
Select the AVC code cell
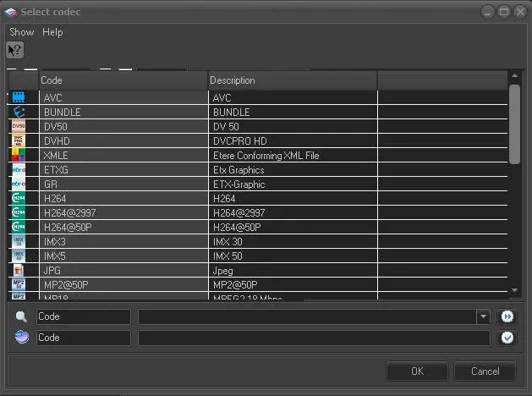point(123,97)
